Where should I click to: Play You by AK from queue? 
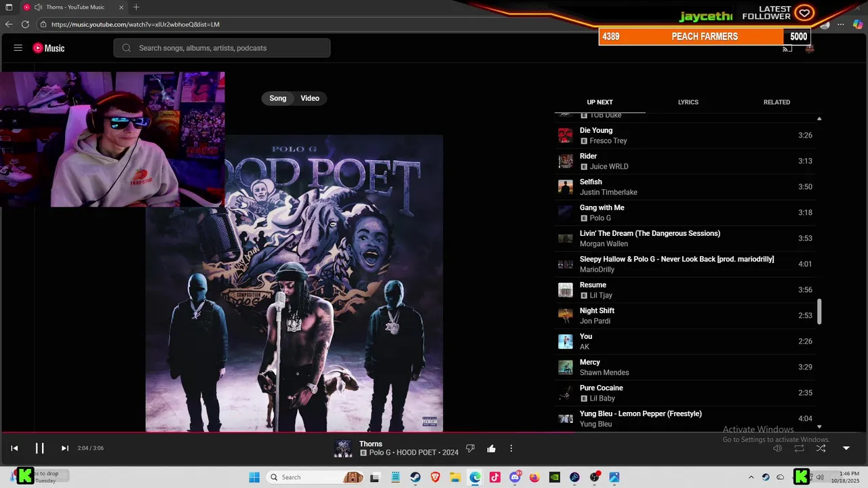(x=686, y=342)
